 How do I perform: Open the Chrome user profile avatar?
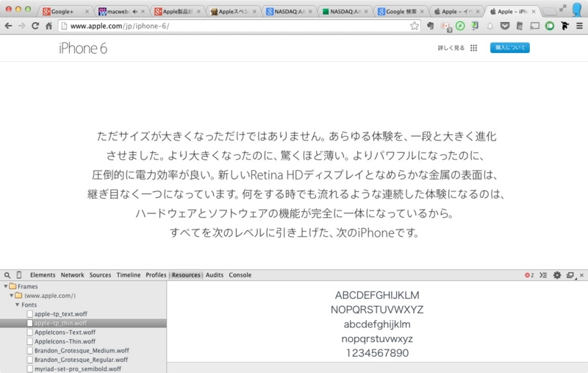click(x=577, y=10)
